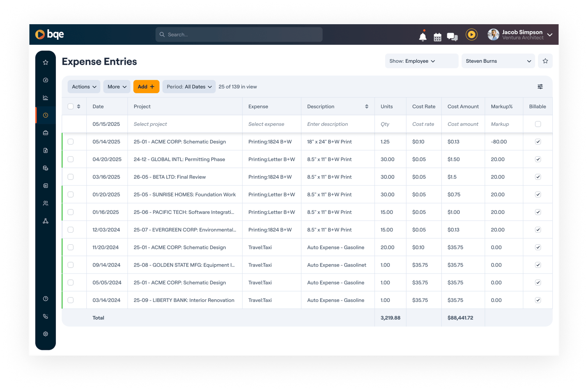Uncheck Billable for the ACME CORP Schematic Design entry
Viewport: 588px width, 390px height.
(x=538, y=141)
